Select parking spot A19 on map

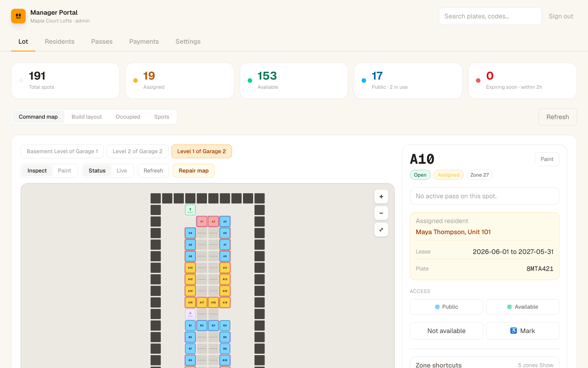225,302
